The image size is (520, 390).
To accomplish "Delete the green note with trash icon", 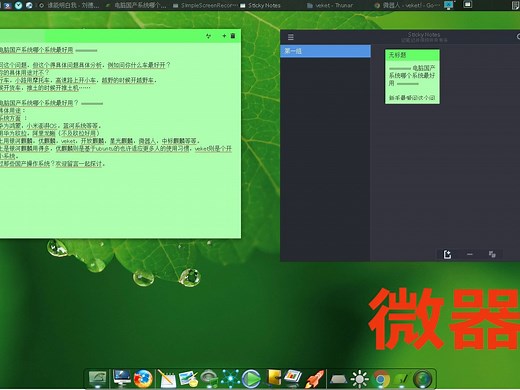I will click(x=233, y=36).
